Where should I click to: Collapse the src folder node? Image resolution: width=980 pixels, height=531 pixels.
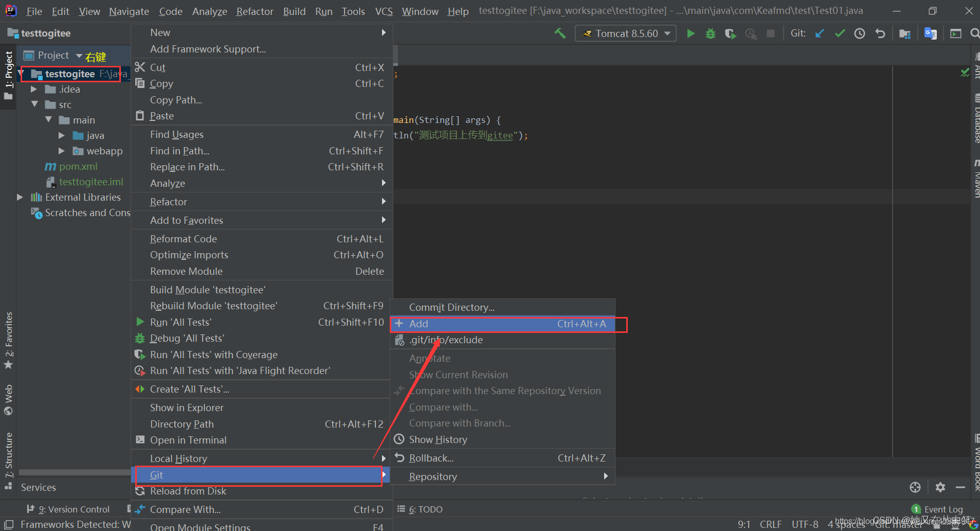tap(34, 104)
